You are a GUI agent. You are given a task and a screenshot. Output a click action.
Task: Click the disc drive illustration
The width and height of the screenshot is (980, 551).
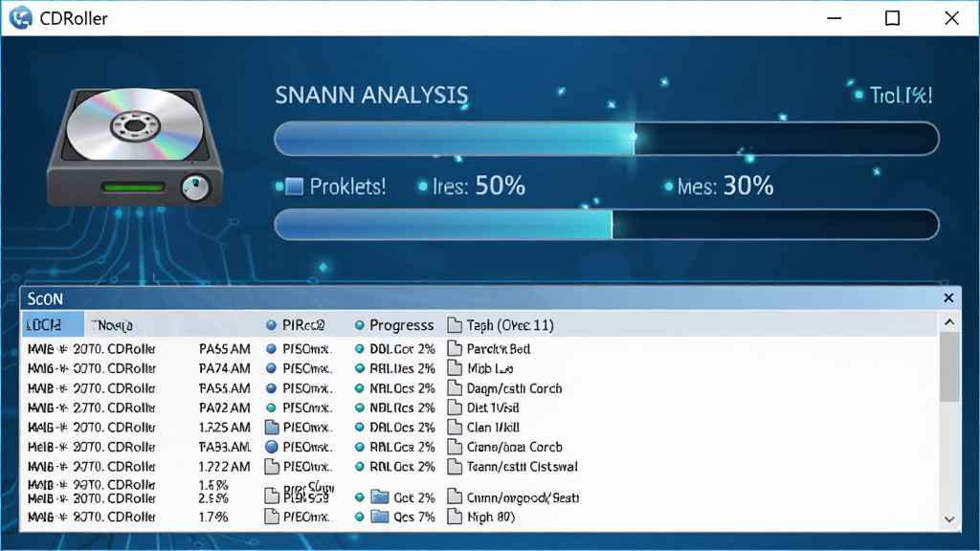tap(135, 147)
